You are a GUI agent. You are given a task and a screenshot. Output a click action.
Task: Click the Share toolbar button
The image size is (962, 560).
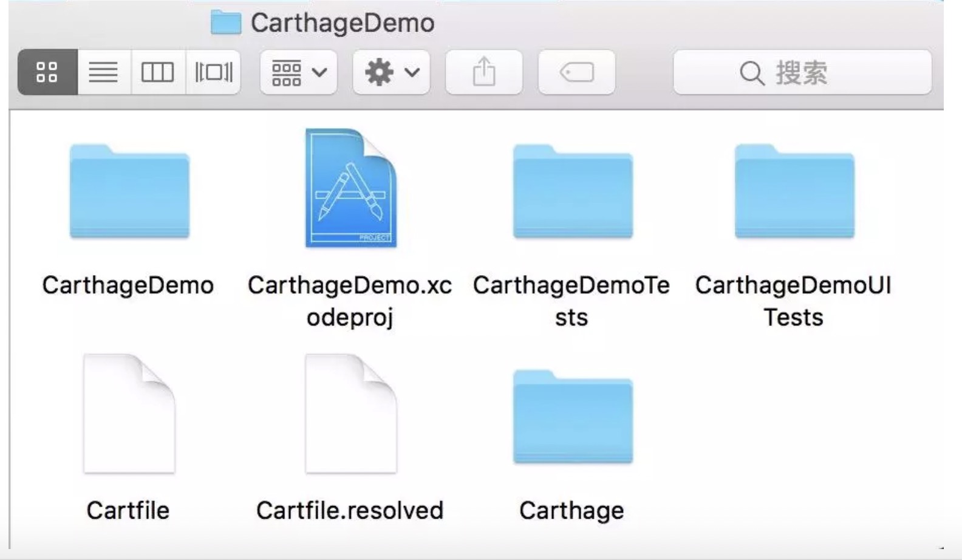[x=484, y=72]
